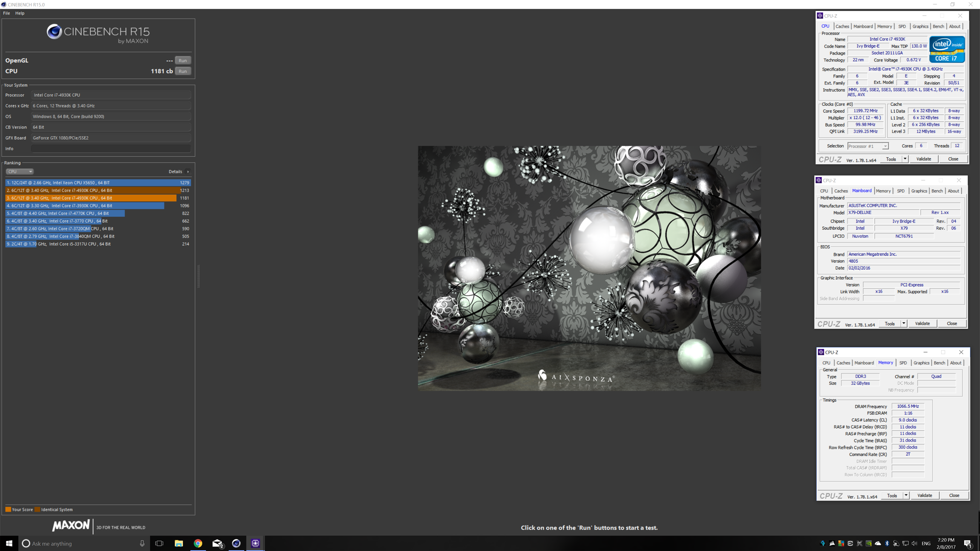Screen dimensions: 980x551
Task: Click Close button in bottom CPU-Z window
Action: click(954, 496)
